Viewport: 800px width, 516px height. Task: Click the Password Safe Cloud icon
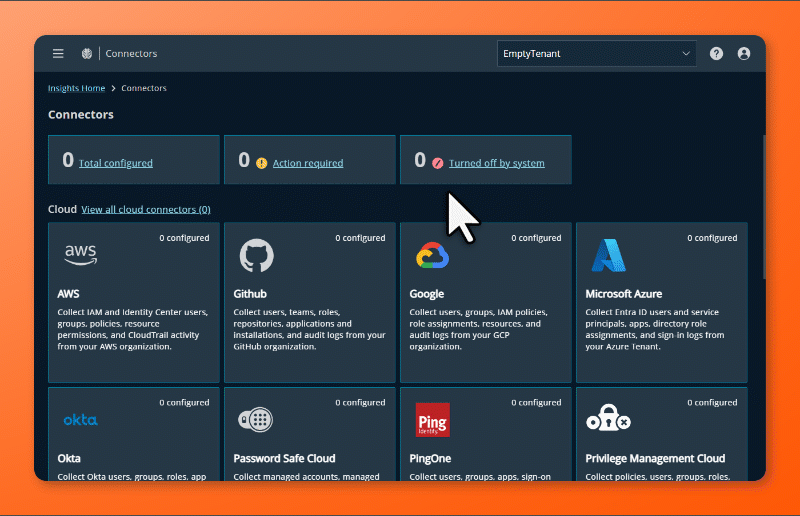256,420
